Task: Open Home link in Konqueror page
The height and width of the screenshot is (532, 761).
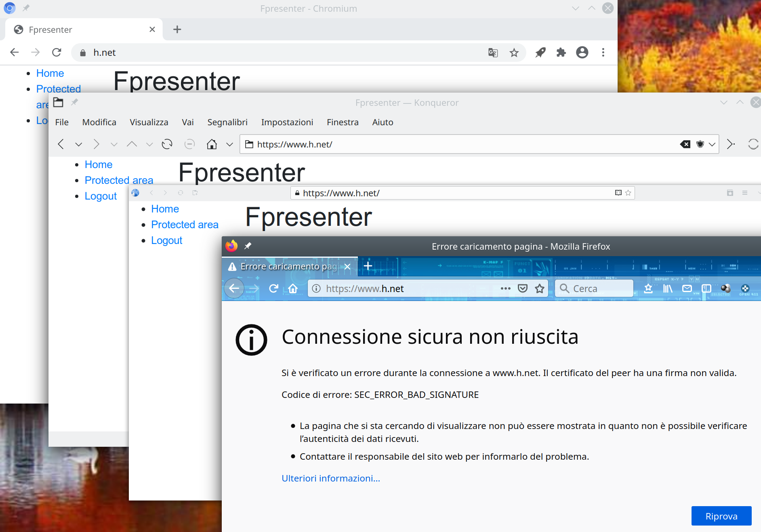Action: 99,164
